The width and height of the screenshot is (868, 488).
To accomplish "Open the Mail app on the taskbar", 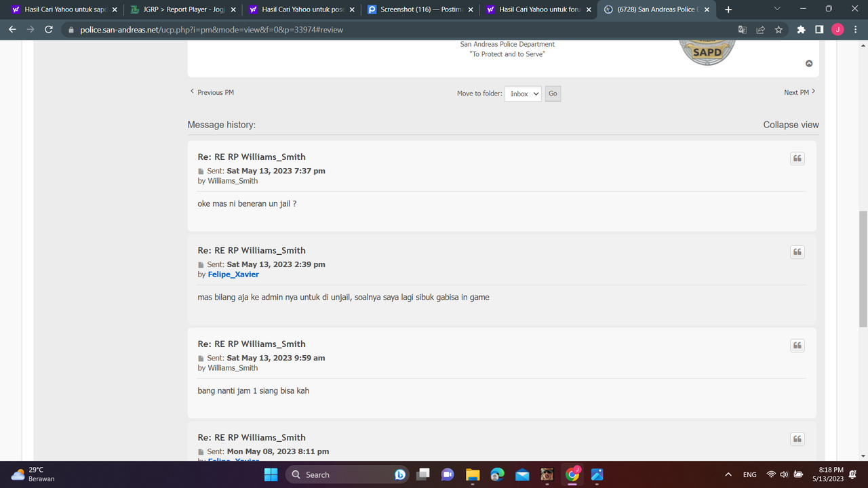I will pyautogui.click(x=522, y=474).
